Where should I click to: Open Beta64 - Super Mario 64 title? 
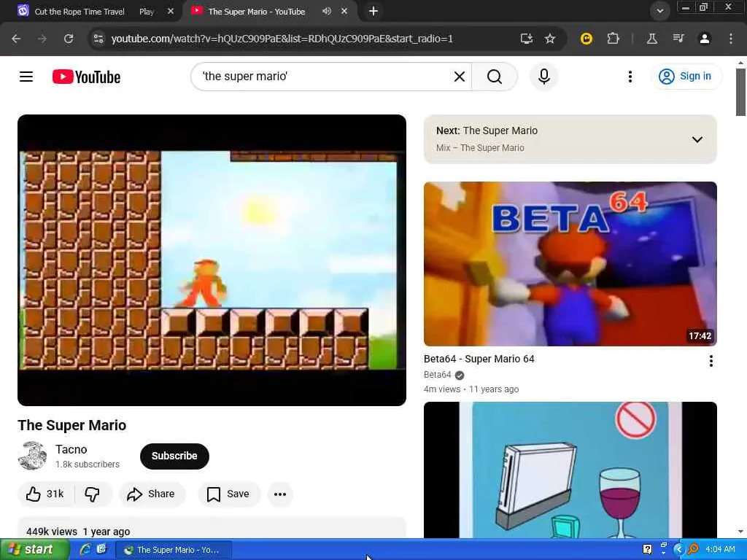pyautogui.click(x=479, y=359)
